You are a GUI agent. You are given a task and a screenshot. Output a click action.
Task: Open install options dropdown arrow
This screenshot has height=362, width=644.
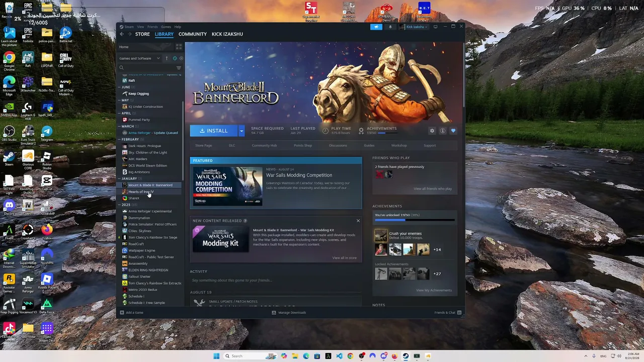click(242, 131)
